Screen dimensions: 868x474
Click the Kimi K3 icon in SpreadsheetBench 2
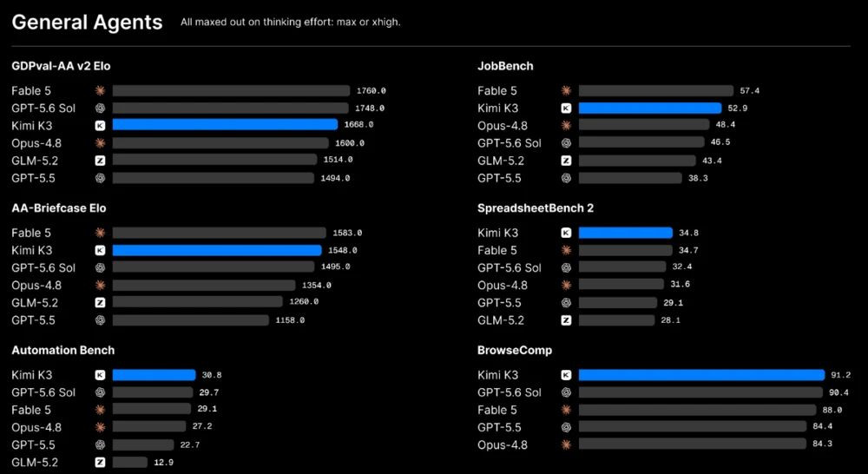click(x=566, y=234)
